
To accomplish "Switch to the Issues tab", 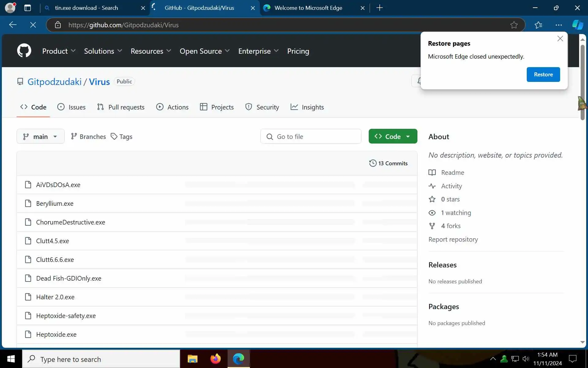I will click(72, 107).
